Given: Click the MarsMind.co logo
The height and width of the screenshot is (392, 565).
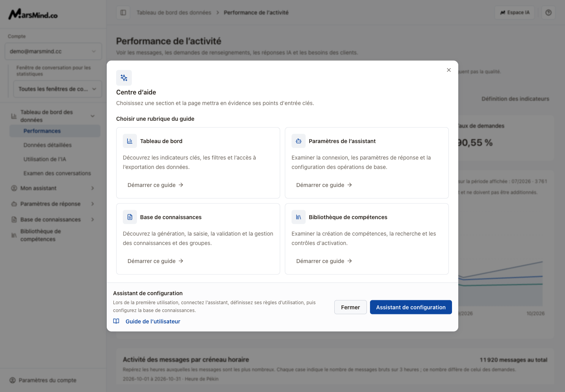Looking at the screenshot, I should click(33, 15).
